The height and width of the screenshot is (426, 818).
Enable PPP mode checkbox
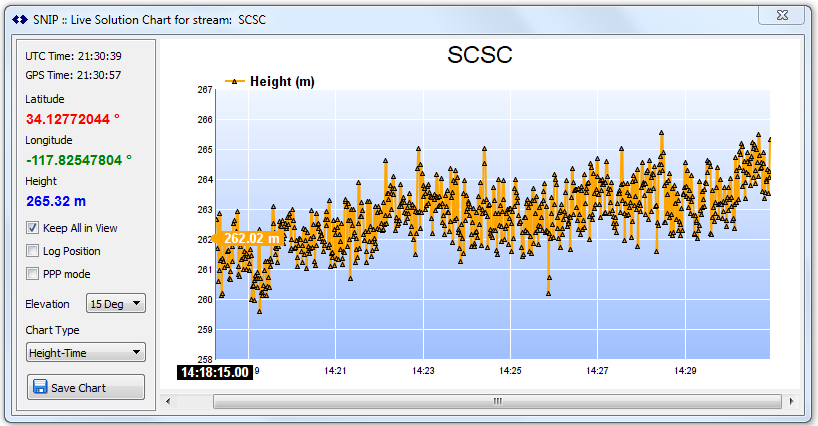click(33, 274)
